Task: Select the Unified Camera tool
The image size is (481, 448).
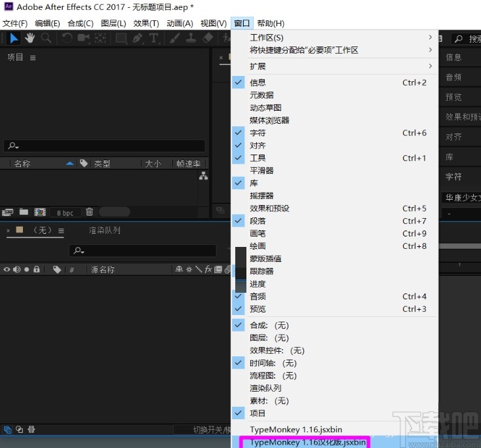Action: coord(83,39)
